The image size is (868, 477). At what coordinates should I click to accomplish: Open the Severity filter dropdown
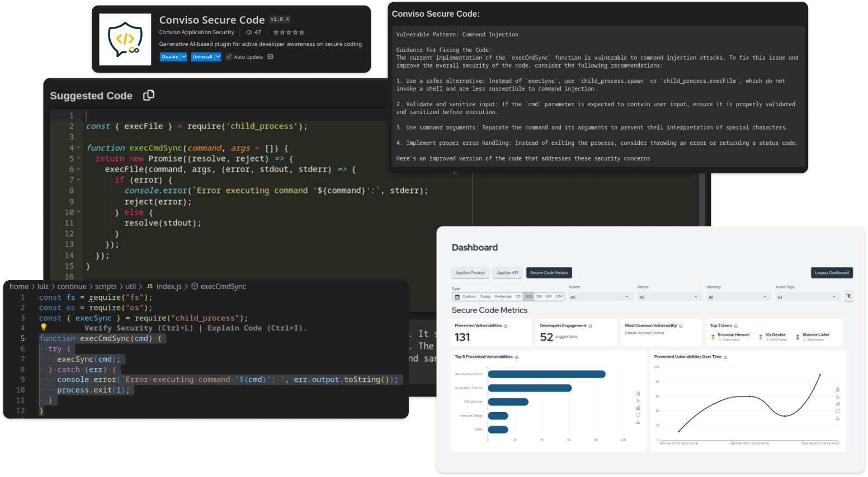coord(739,297)
